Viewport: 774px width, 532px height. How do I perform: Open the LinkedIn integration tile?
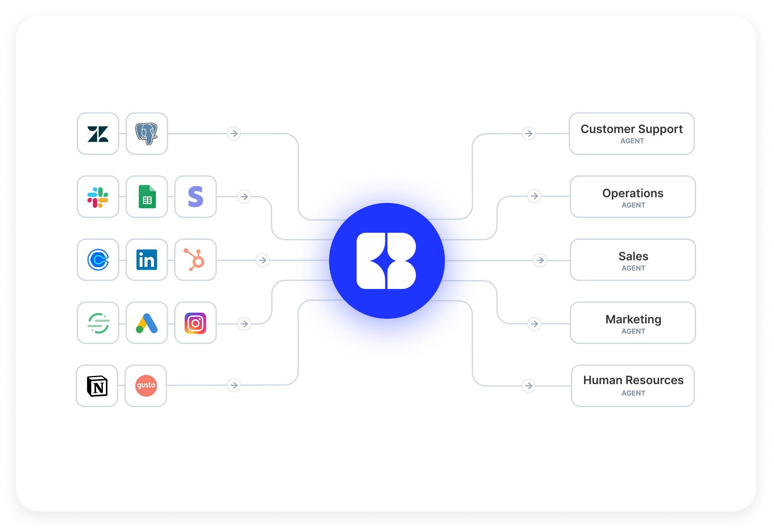pos(147,260)
